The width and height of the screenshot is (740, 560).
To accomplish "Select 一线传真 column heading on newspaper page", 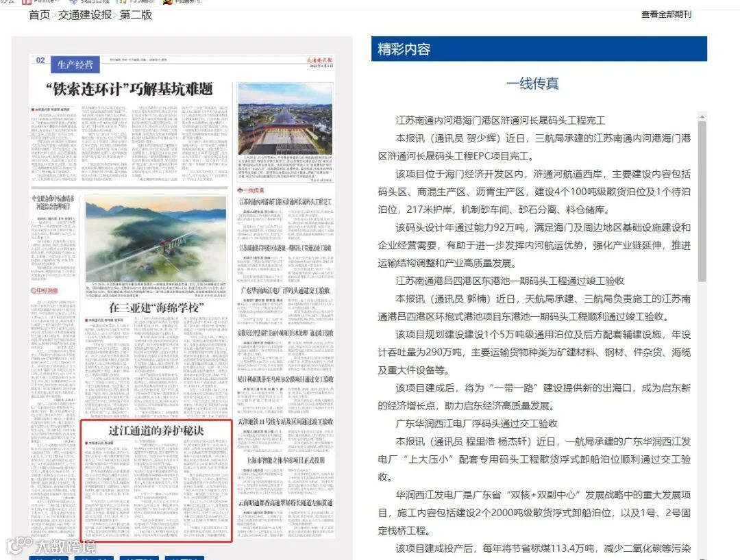I will 251,190.
